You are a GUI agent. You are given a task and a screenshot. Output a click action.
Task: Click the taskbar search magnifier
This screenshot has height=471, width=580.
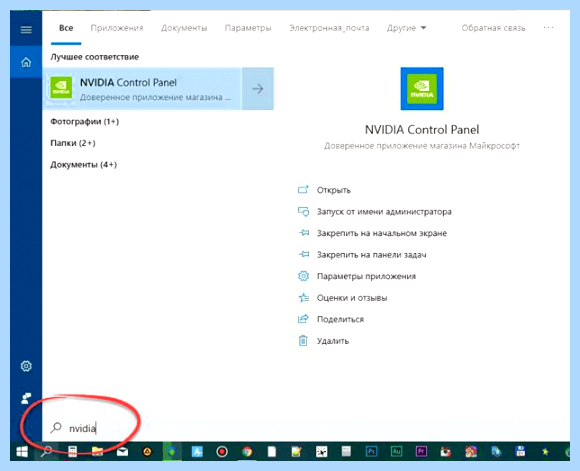point(46,451)
